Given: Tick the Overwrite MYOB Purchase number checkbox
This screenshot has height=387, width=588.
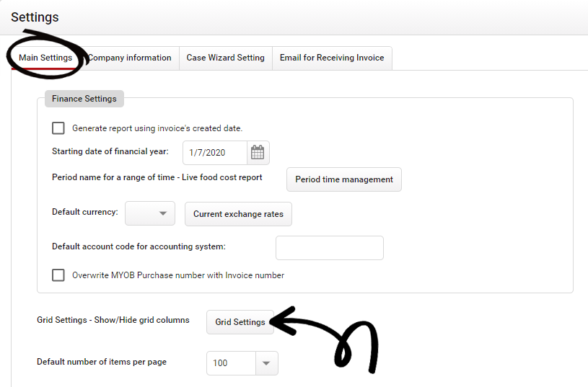Looking at the screenshot, I should [58, 275].
